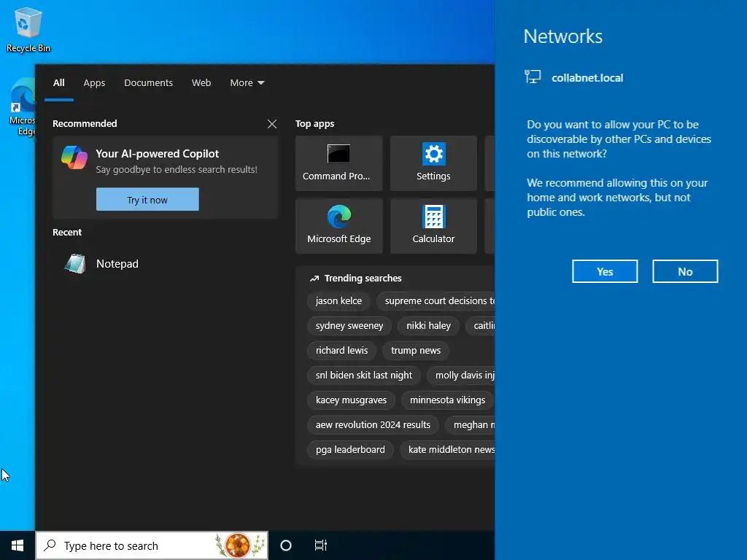Click the search magnifier icon in taskbar
Viewport: 747px width, 560px height.
coord(50,545)
